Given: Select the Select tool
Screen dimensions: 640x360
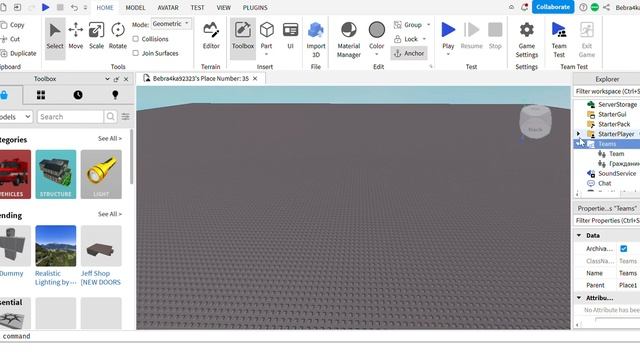Looking at the screenshot, I should pos(55,38).
